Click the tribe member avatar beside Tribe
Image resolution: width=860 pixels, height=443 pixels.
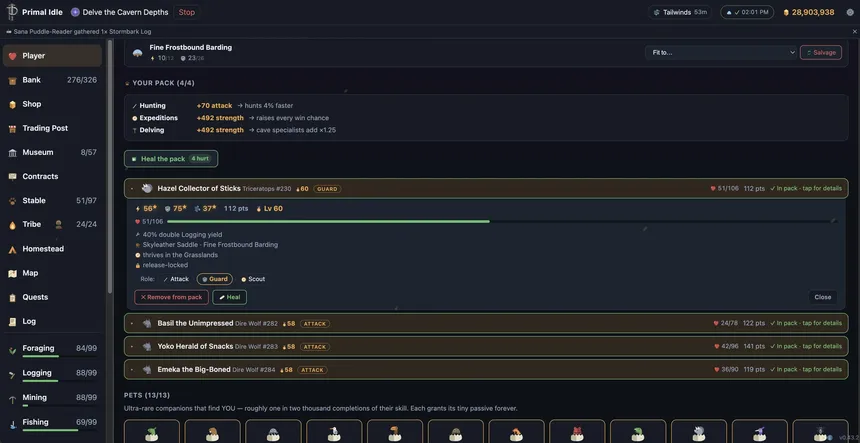58,224
